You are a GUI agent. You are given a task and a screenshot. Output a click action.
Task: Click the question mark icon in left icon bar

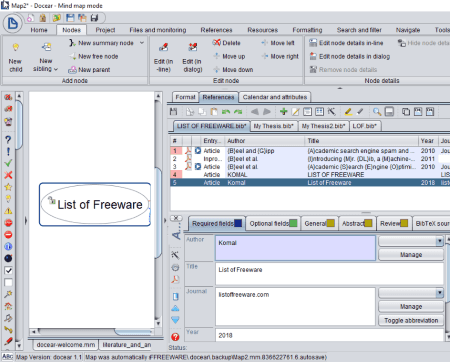tap(8, 140)
